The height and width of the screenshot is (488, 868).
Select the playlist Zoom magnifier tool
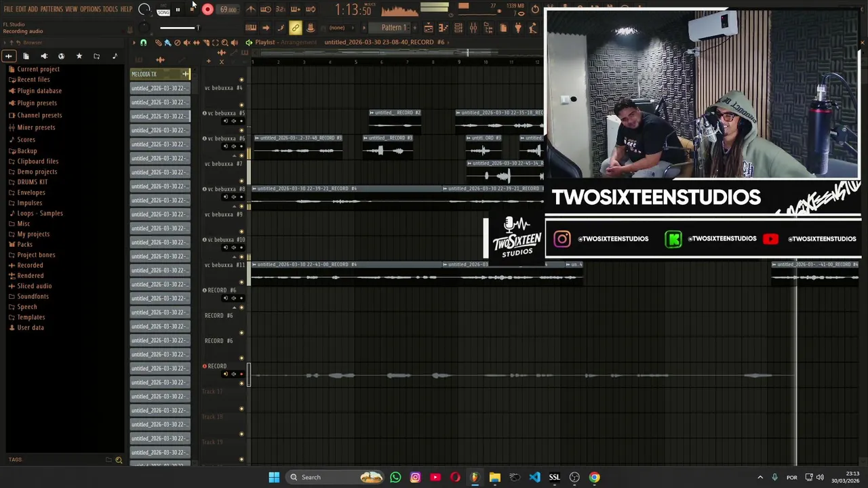click(x=224, y=43)
